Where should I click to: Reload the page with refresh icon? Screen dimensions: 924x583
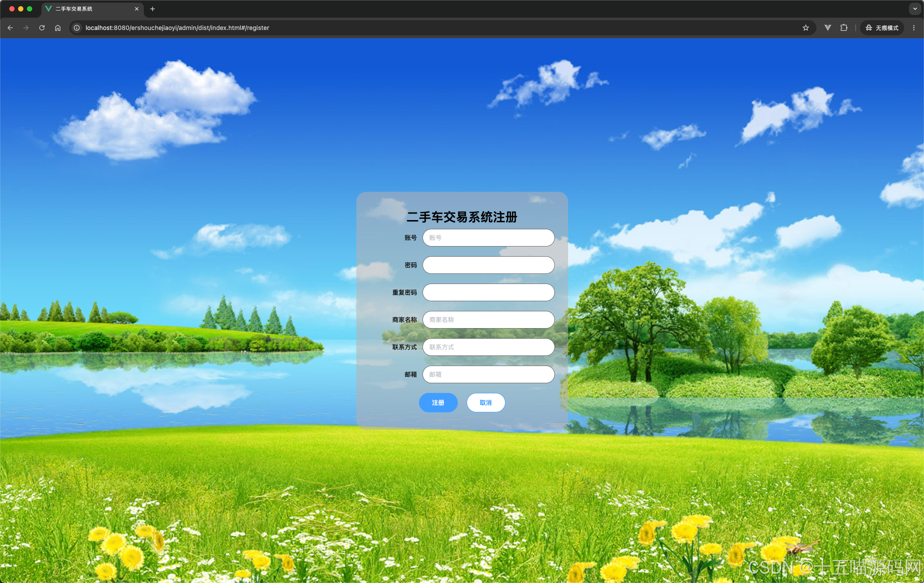click(42, 28)
